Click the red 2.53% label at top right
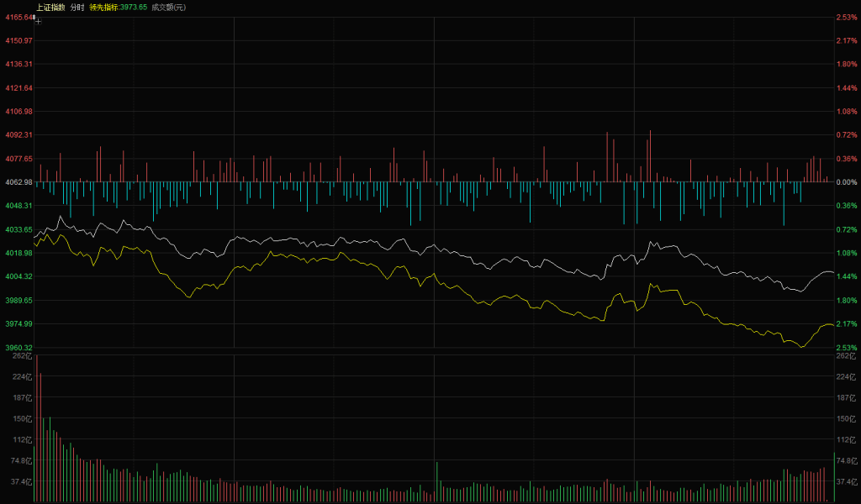Screen dimensions: 861x504 click(846, 17)
